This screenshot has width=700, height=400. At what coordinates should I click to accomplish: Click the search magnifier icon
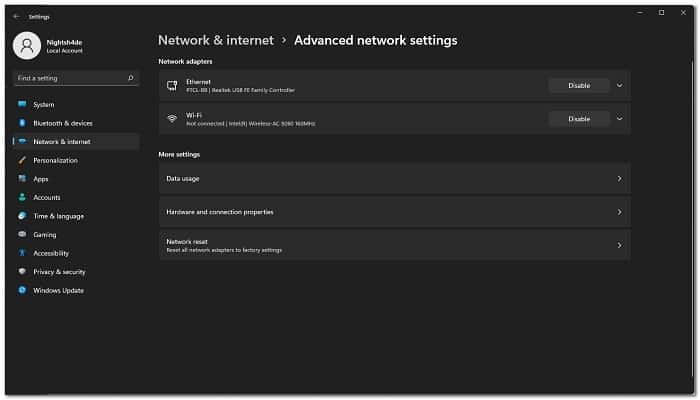click(x=130, y=78)
